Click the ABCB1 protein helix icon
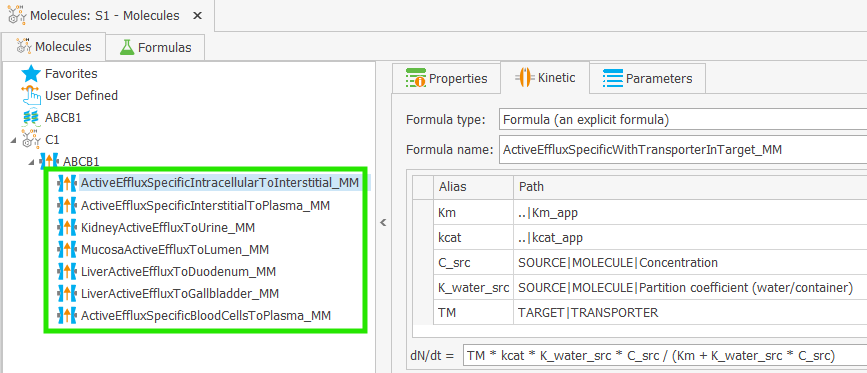The height and width of the screenshot is (373, 867). pos(30,118)
